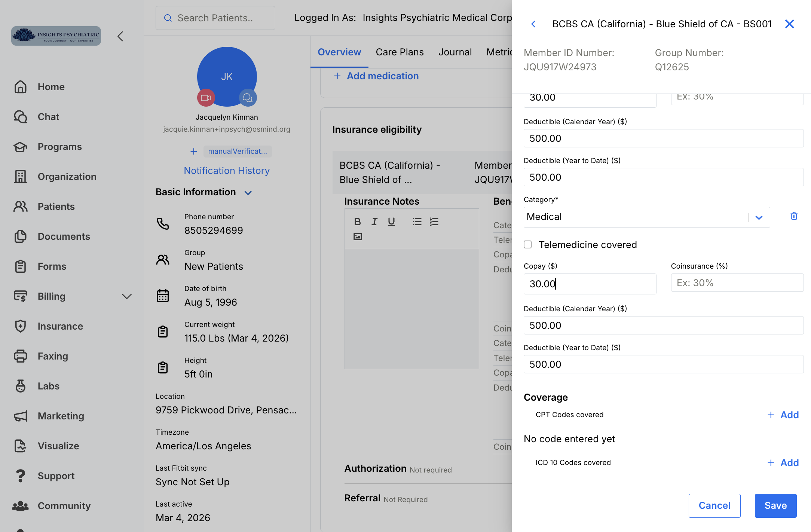Toggle bold in Insurance Notes editor
Image resolution: width=811 pixels, height=532 pixels.
point(357,222)
